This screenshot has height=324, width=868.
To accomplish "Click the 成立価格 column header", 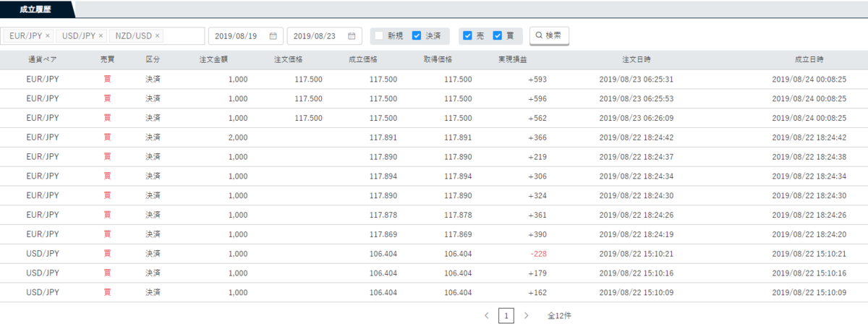I will [x=363, y=60].
